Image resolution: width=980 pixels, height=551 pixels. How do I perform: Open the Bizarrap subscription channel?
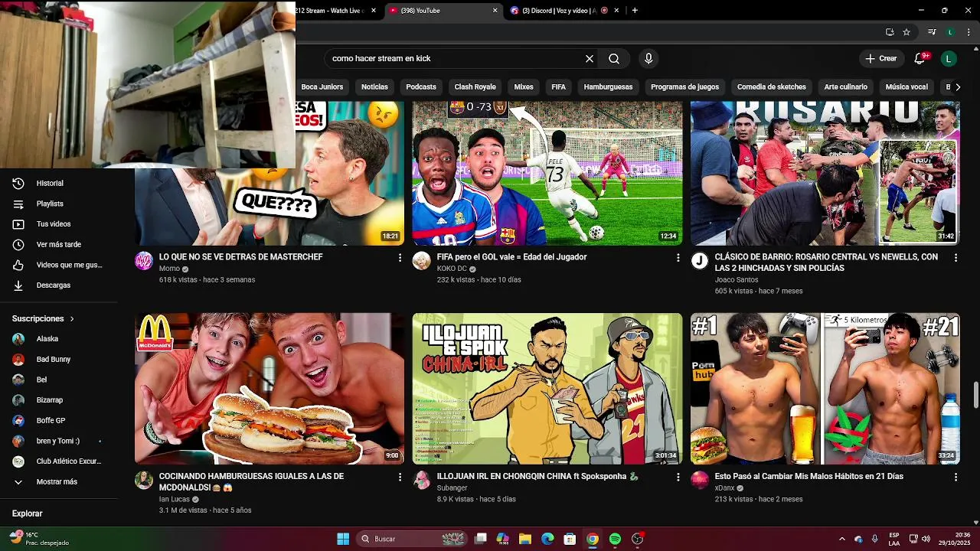pos(50,400)
